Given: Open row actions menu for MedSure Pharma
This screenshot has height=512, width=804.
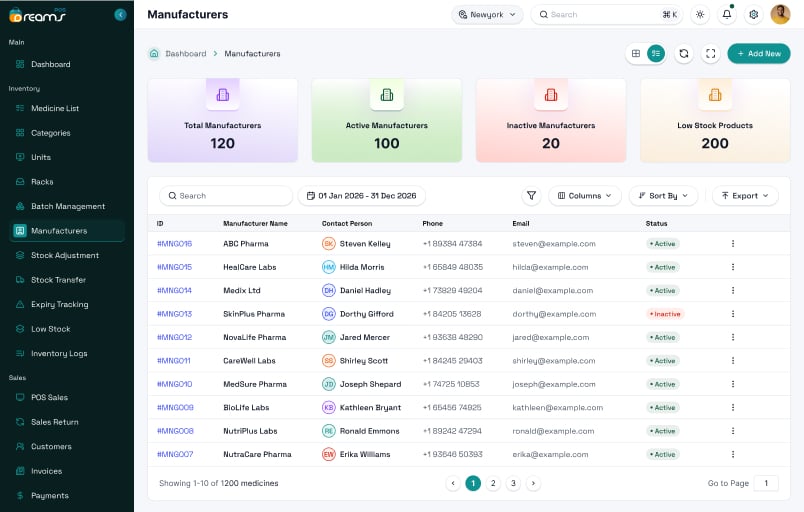Looking at the screenshot, I should pos(733,384).
